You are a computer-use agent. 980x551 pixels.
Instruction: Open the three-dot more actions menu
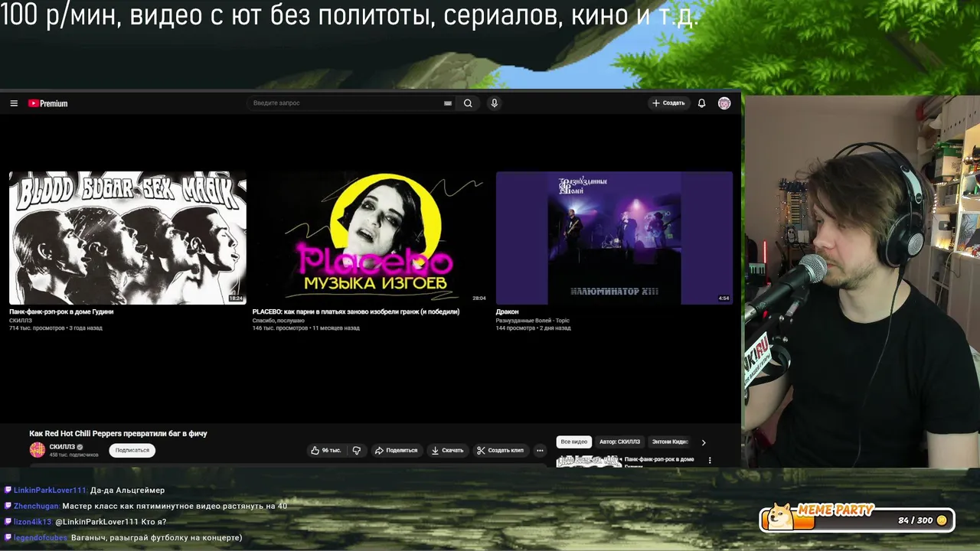(x=540, y=451)
